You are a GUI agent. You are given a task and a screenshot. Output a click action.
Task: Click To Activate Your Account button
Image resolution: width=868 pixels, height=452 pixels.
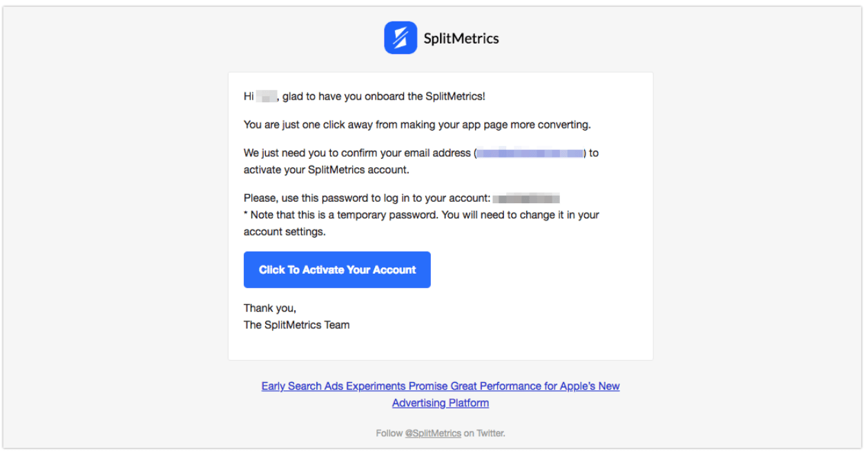[337, 270]
